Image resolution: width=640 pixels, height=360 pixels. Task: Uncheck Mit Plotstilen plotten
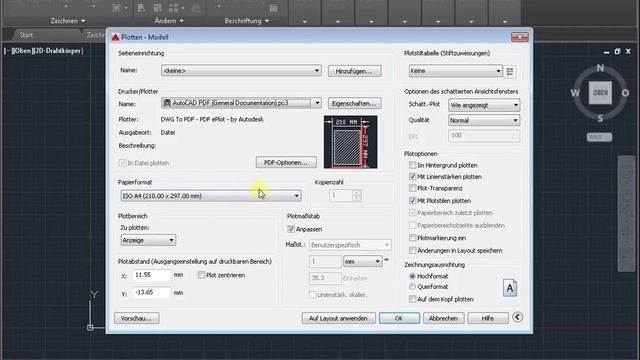[413, 200]
